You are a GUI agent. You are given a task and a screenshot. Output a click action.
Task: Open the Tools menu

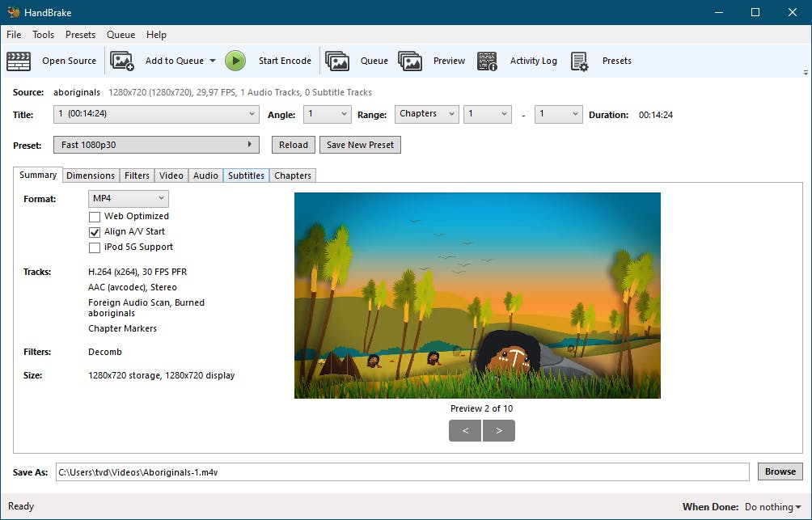(43, 35)
